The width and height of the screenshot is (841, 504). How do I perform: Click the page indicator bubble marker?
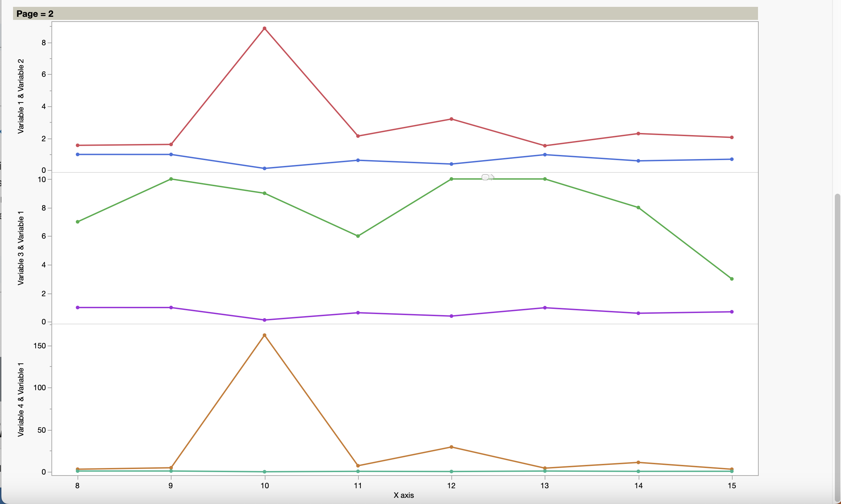pos(485,177)
